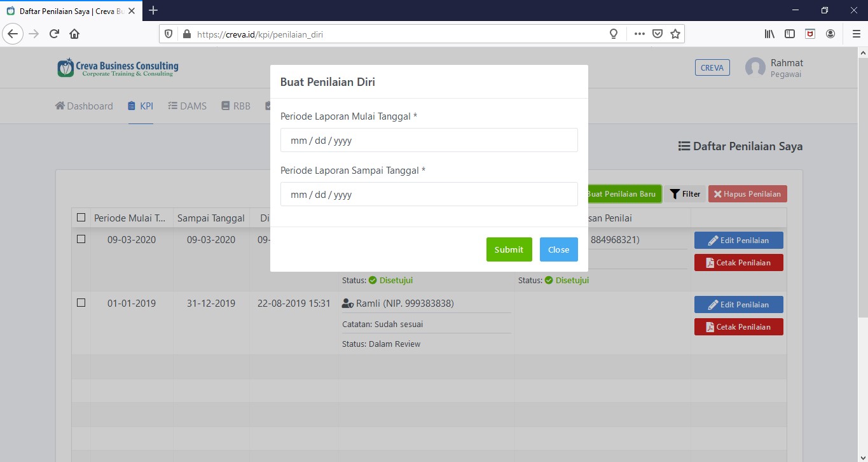Image resolution: width=868 pixels, height=462 pixels.
Task: Toggle sidebar view icon
Action: [790, 34]
